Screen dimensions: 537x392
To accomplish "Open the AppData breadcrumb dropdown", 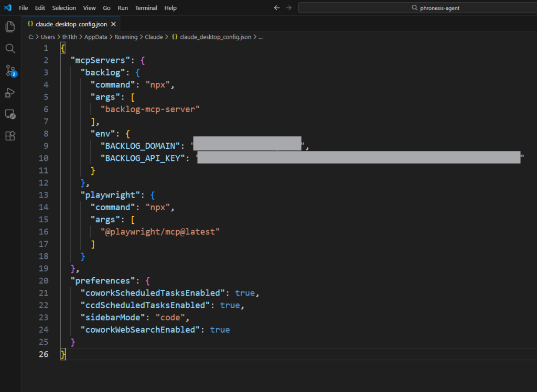I will tap(96, 37).
